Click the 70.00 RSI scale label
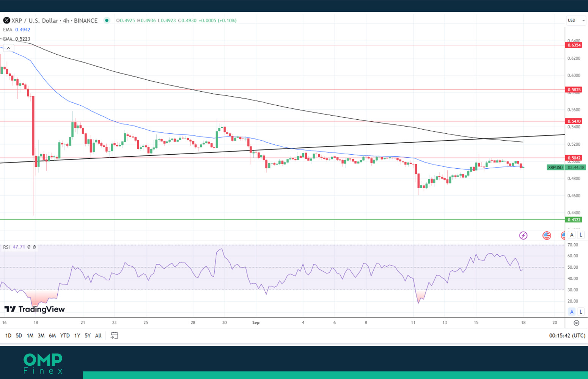Viewport: 588px width, 379px height. (x=573, y=245)
